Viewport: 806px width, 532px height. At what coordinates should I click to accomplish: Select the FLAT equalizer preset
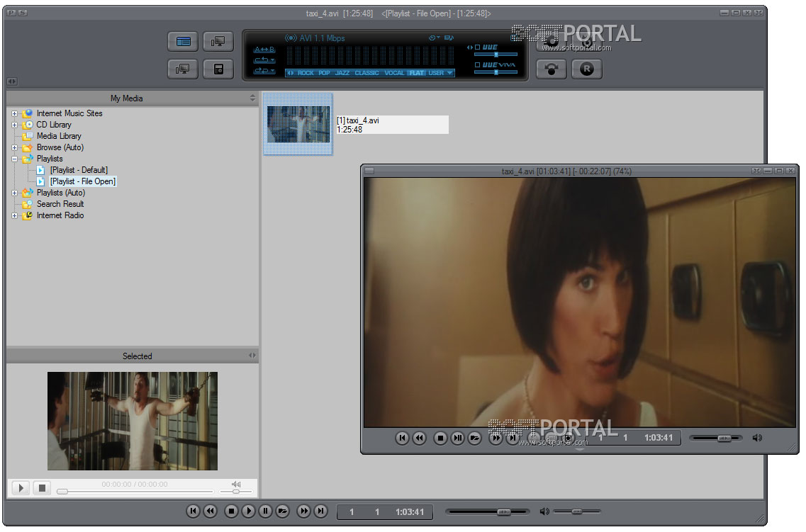(417, 73)
